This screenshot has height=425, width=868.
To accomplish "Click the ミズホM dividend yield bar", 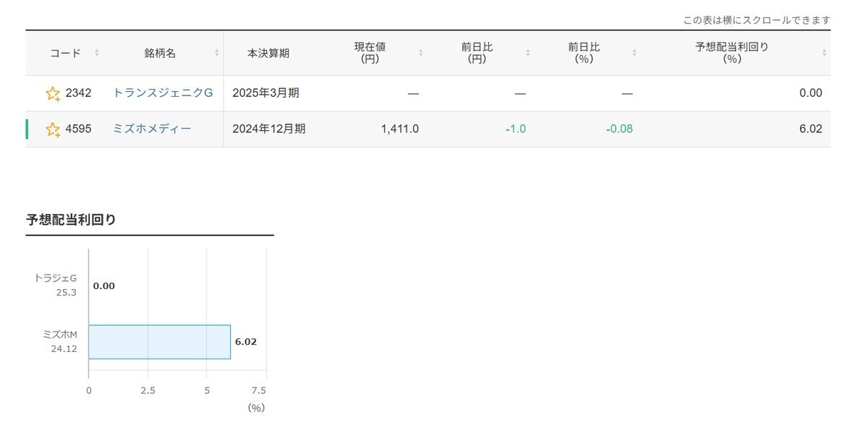I will (x=159, y=342).
